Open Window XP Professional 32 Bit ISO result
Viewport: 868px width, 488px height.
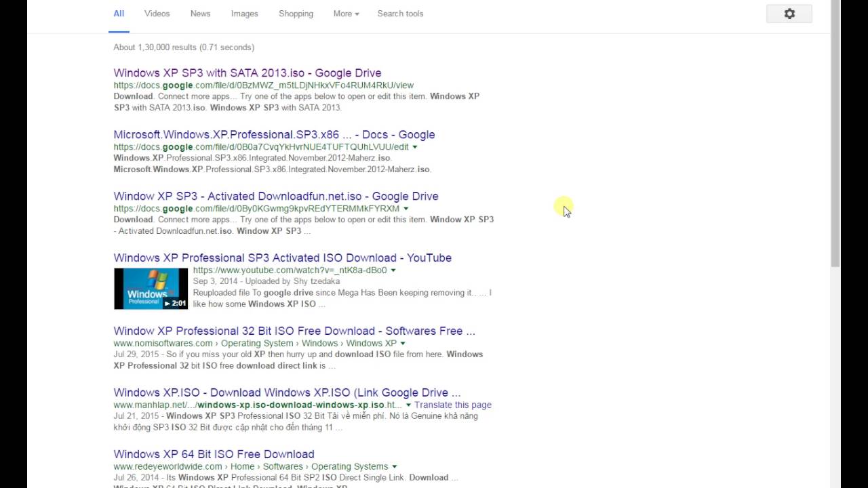tap(294, 331)
